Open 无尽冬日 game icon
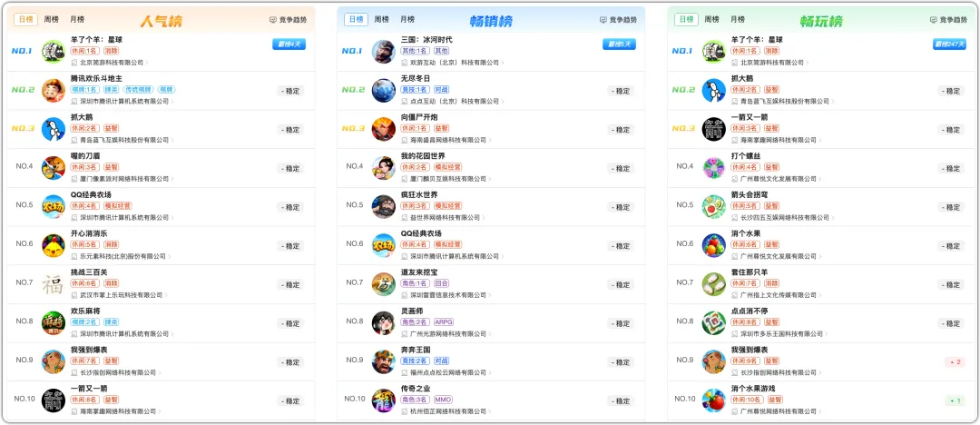 pos(383,90)
